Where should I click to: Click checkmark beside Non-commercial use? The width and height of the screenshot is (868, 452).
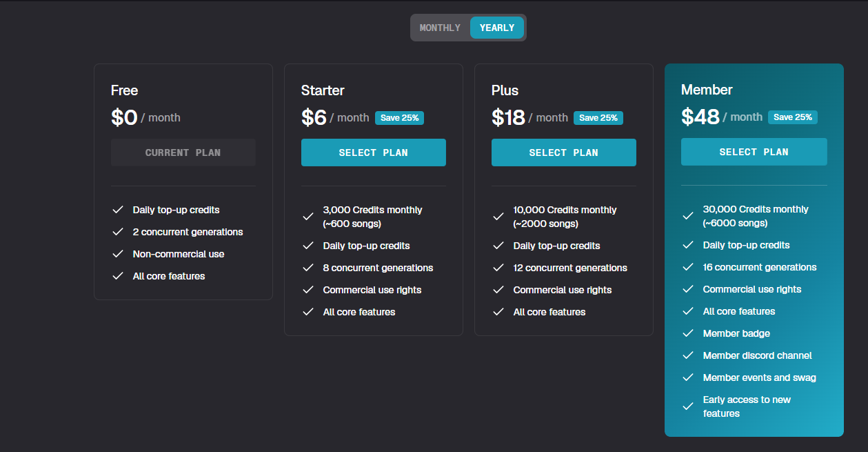point(118,254)
